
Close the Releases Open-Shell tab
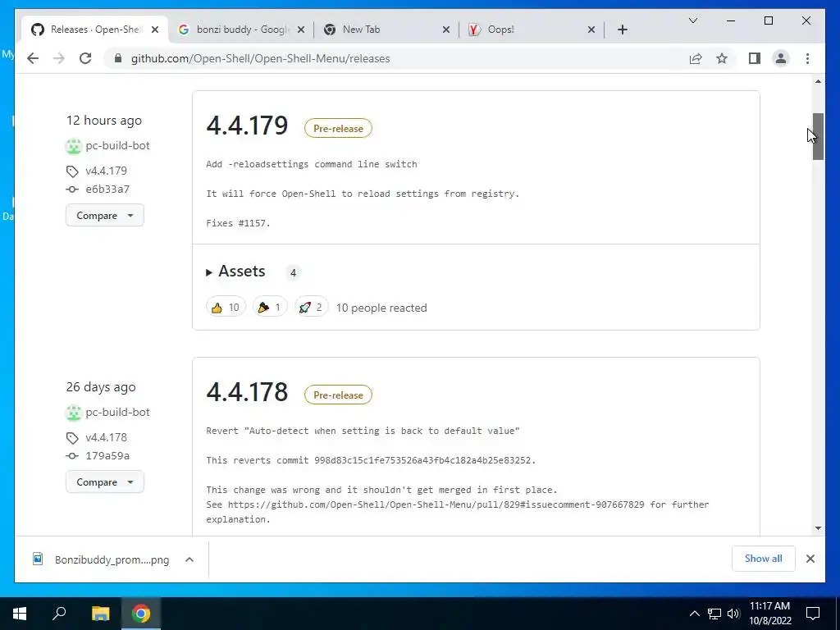[155, 30]
